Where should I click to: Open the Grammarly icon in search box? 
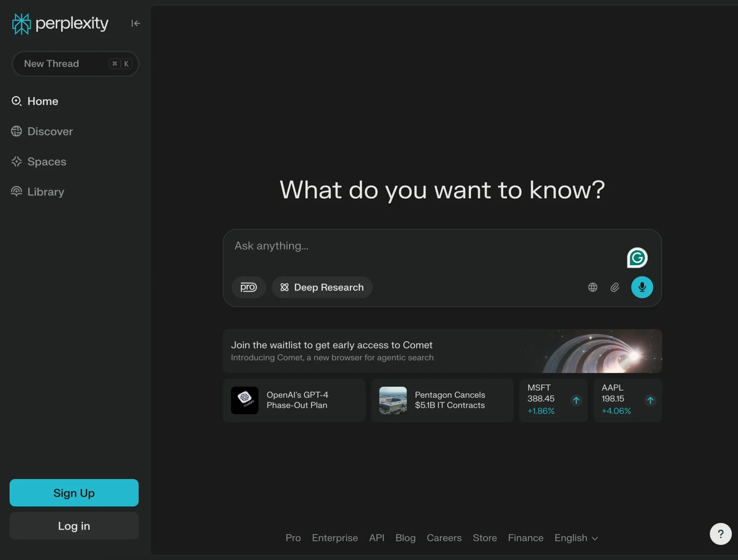[x=637, y=258]
